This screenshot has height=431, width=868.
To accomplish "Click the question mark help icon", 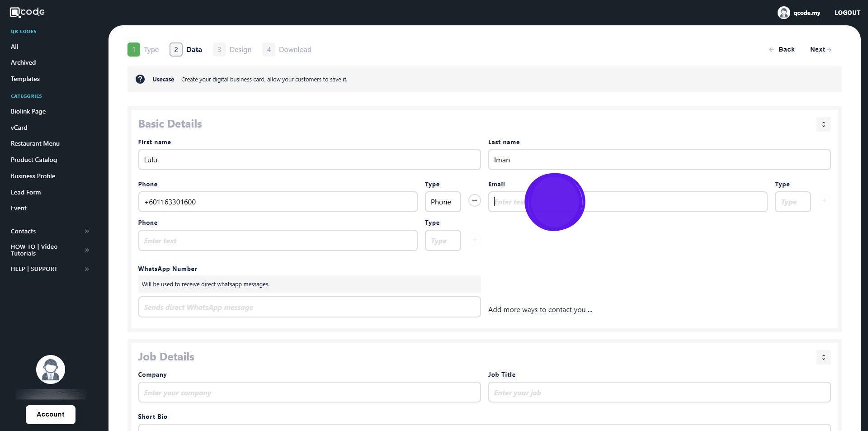I will click(140, 79).
